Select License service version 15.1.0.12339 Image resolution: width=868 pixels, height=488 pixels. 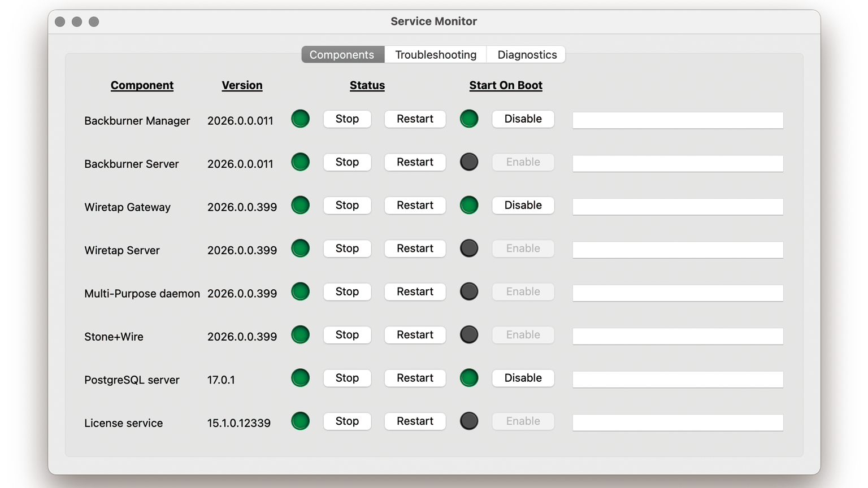239,423
